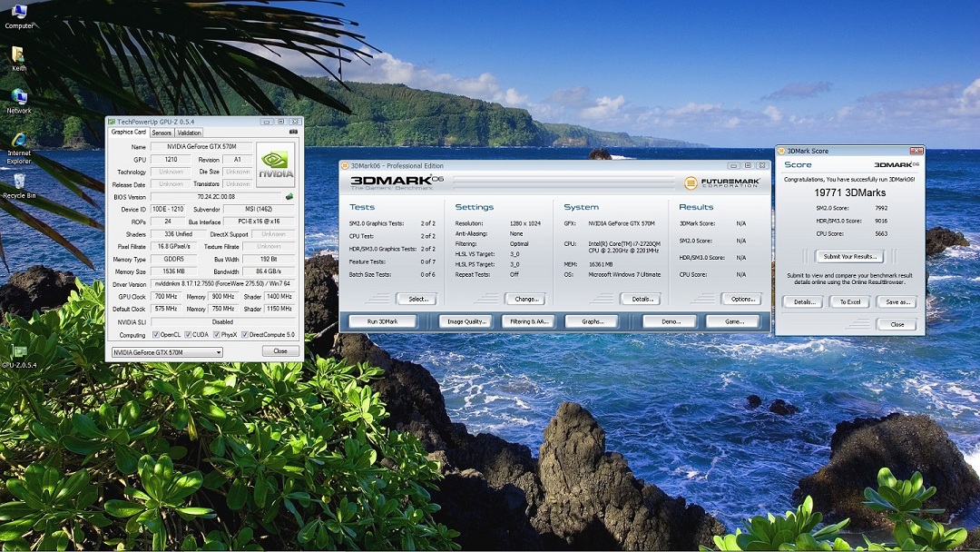Click the NVIDIA logo in GPU-Z
This screenshot has width=980, height=552.
click(275, 164)
